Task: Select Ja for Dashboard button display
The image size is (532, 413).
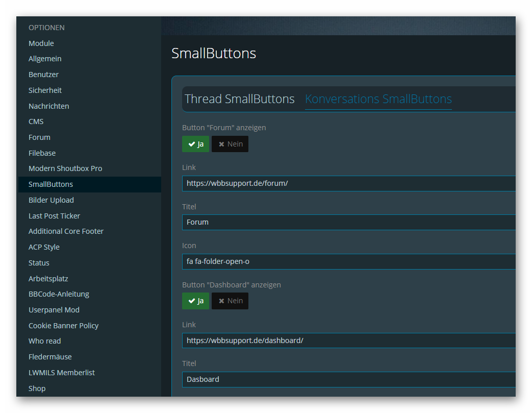Action: tap(195, 301)
